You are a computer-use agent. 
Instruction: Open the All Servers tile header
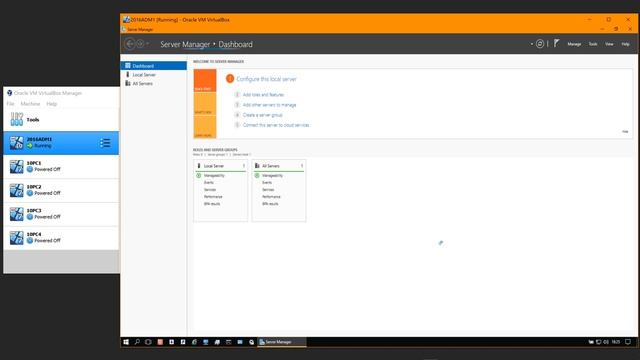[279, 166]
